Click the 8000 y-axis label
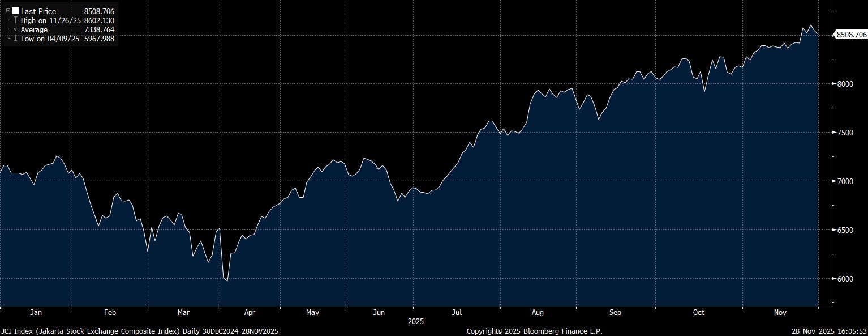868x336 pixels. (845, 84)
